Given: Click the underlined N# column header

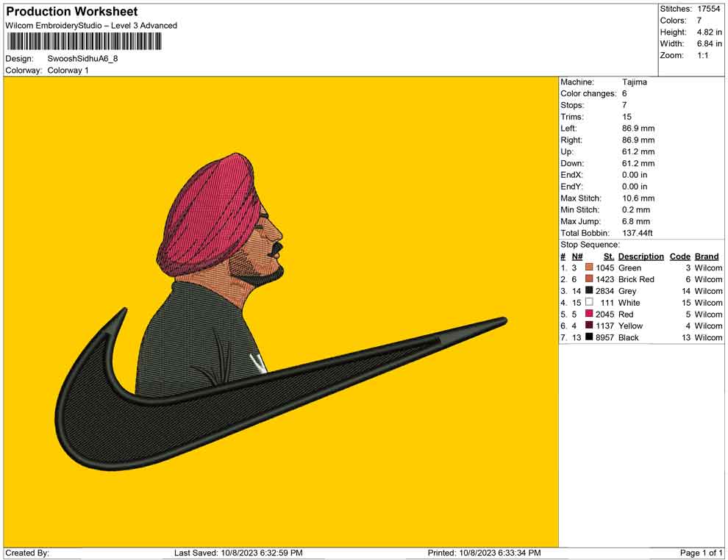Looking at the screenshot, I should (x=577, y=256).
